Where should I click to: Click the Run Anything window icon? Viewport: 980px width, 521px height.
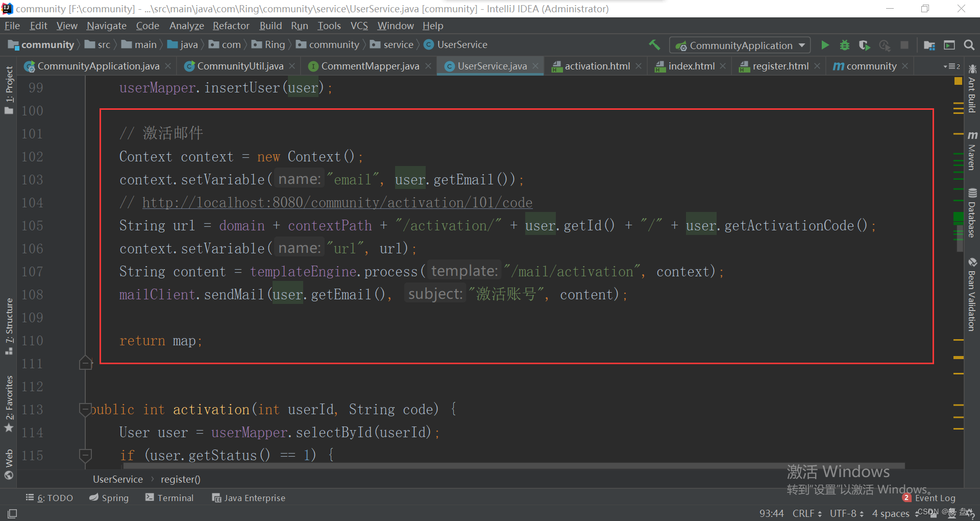click(x=949, y=45)
